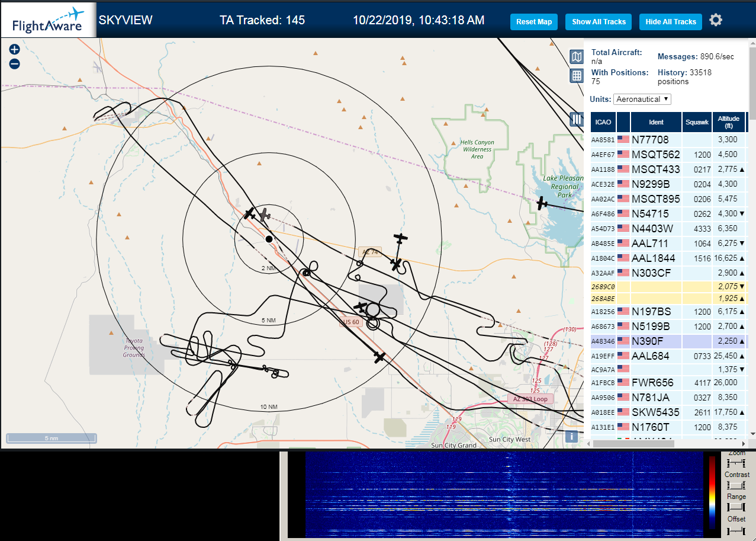The image size is (756, 541).
Task: Click the US flag in the N77708 row
Action: pyautogui.click(x=623, y=140)
